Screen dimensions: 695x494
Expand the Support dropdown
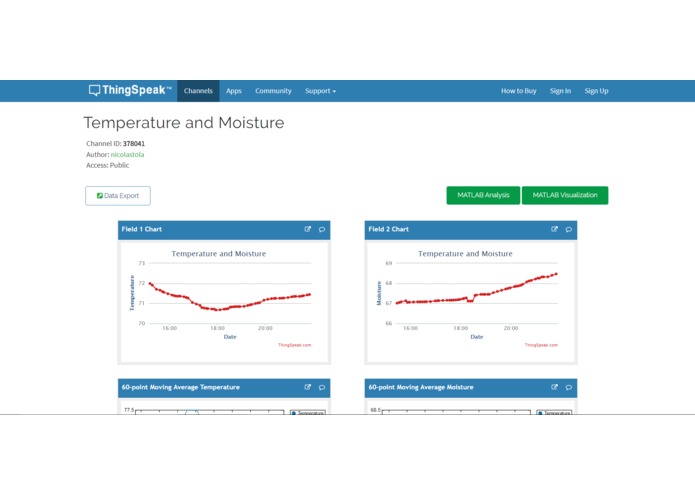coord(320,91)
